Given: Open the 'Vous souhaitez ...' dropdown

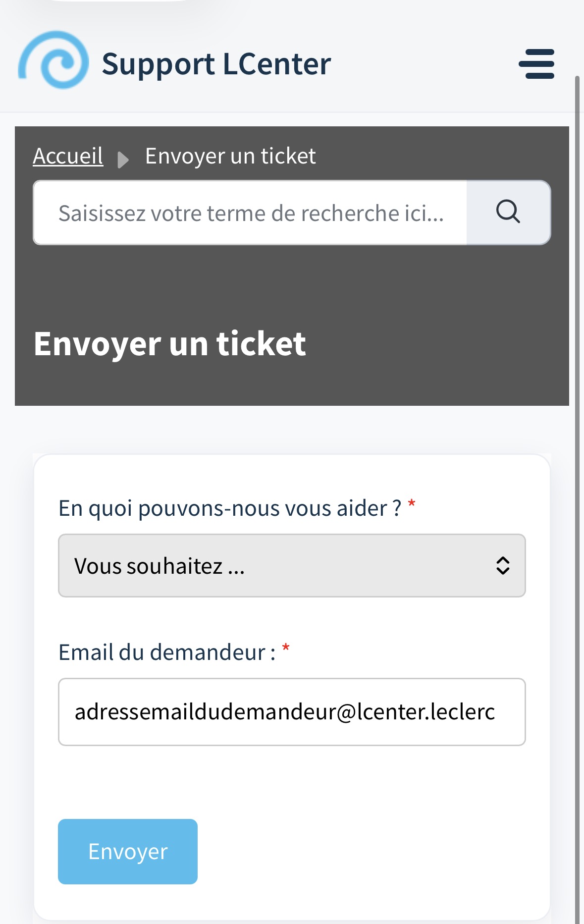Looking at the screenshot, I should (292, 565).
